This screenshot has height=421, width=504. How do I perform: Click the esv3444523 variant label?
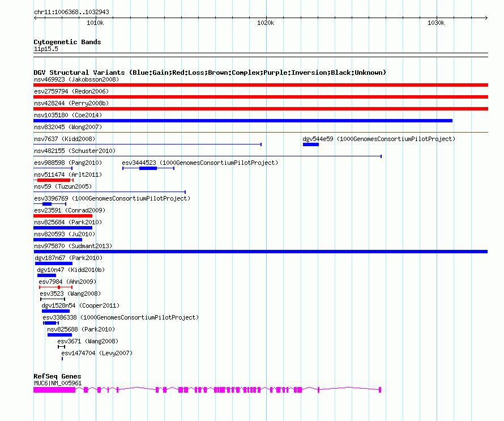[x=200, y=163]
